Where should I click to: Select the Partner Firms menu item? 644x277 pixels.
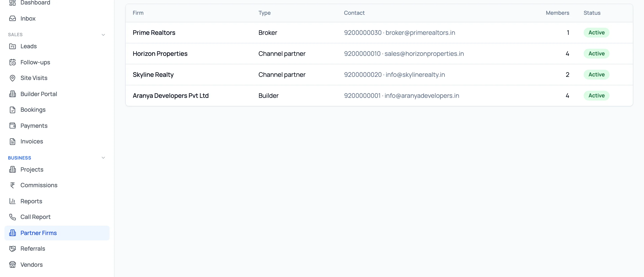(x=57, y=233)
